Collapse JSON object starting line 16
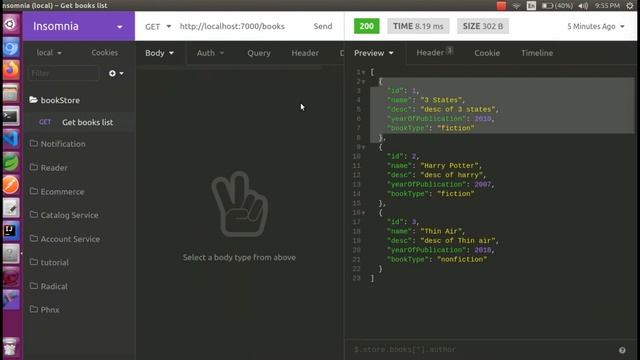The width and height of the screenshot is (640, 360). coord(363,213)
